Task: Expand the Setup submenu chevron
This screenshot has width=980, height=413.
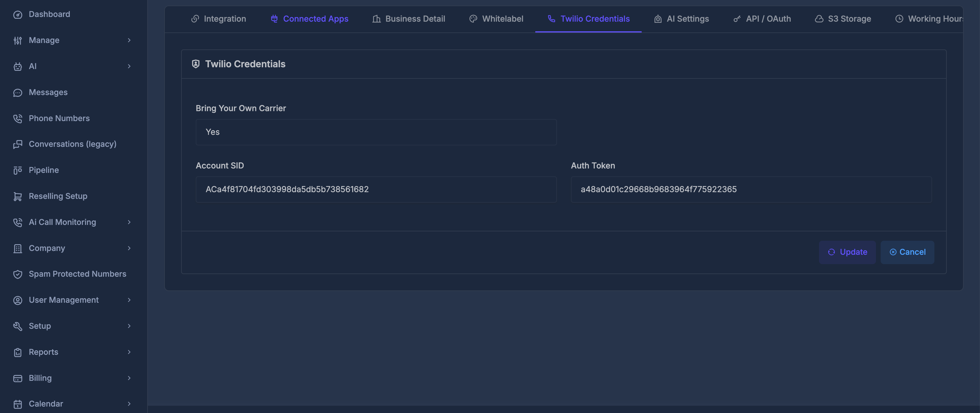Action: coord(129,326)
